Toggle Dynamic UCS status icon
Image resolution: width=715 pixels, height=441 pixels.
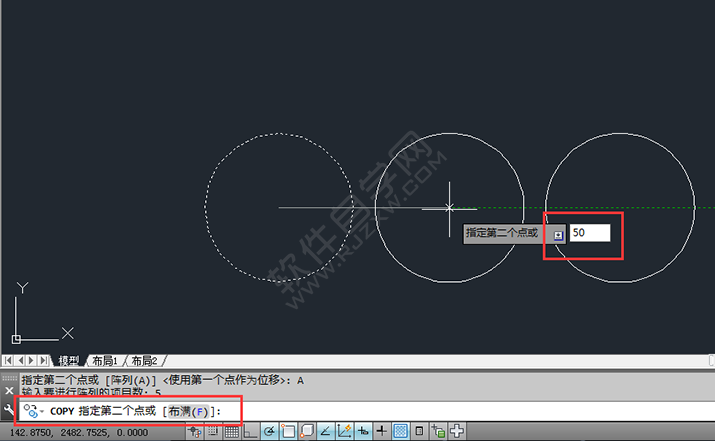[x=344, y=431]
